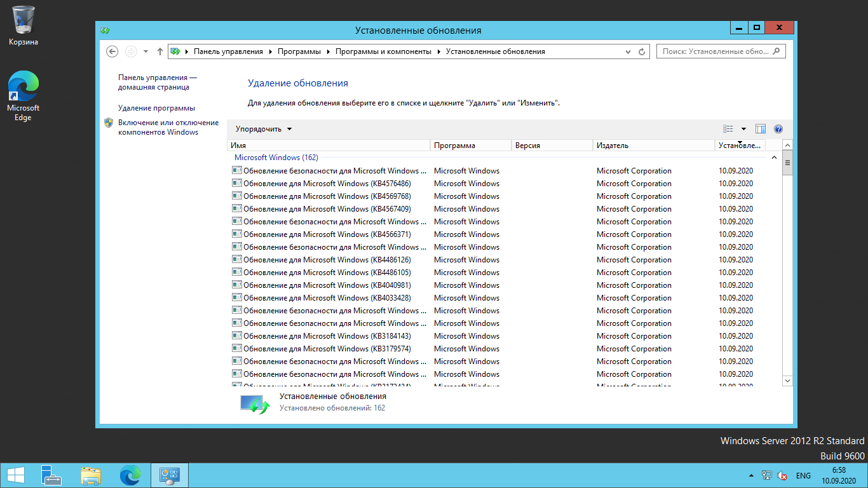Launch Microsoft Edge from the taskbar
868x488 pixels.
click(x=130, y=475)
